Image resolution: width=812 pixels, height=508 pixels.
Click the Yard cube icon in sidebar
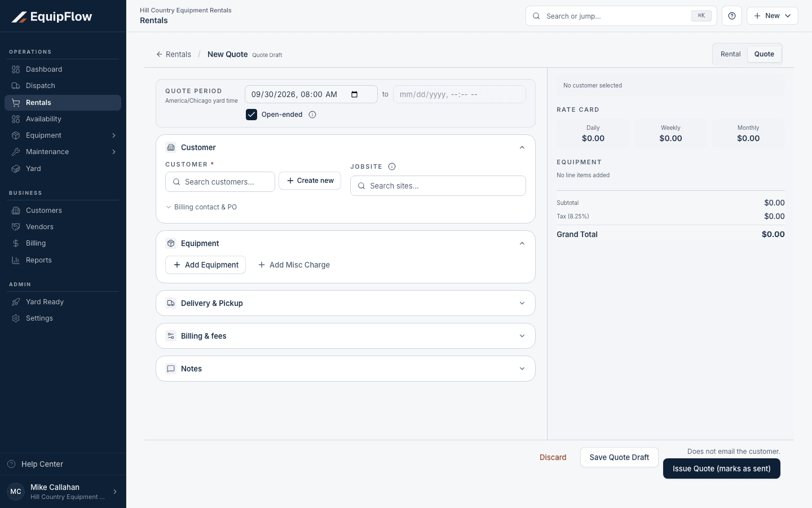(x=16, y=169)
